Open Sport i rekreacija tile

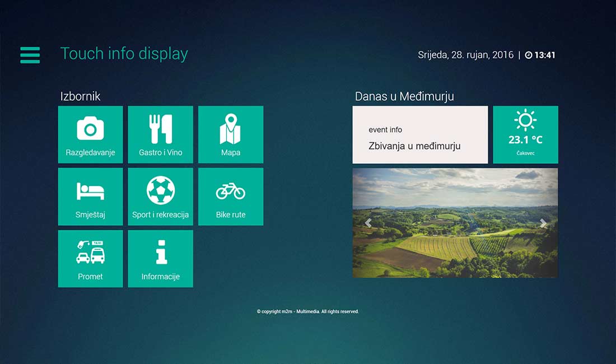[160, 197]
